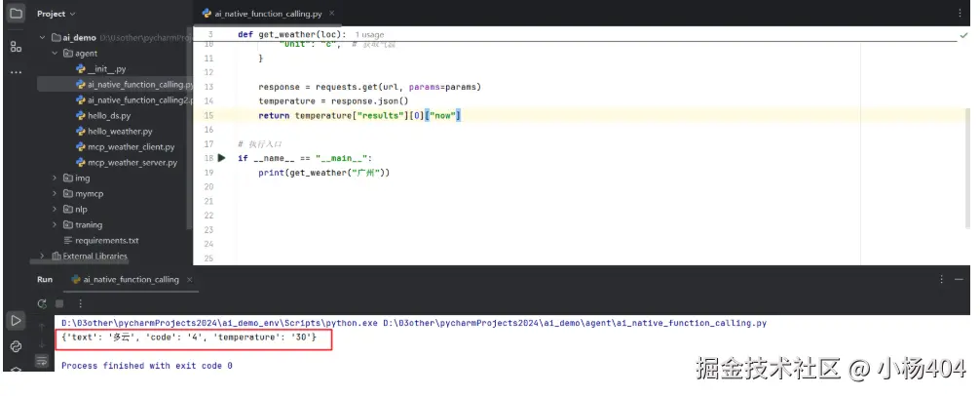Click the python.exe path link in console
Screen dimensions: 980x396
219,324
